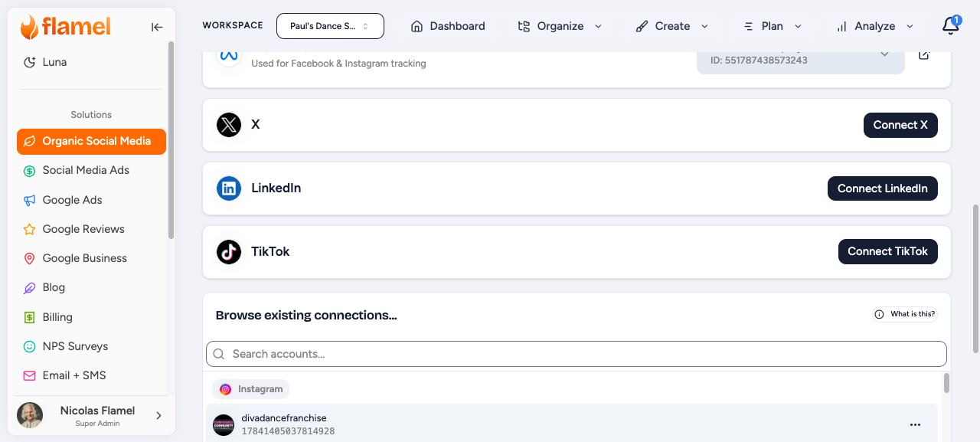Click the Luna moon icon
This screenshot has height=442, width=980.
point(30,62)
